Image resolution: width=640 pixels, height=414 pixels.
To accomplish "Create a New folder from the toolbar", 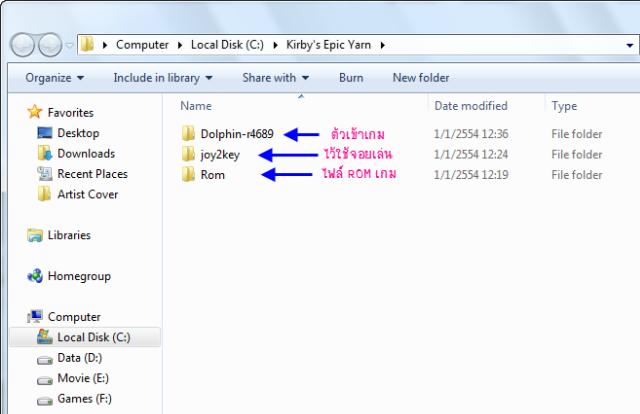I will pyautogui.click(x=421, y=78).
